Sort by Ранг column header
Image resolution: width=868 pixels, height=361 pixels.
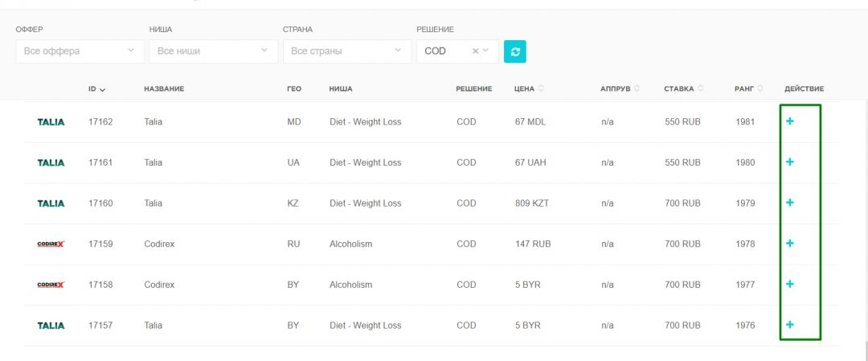(x=749, y=88)
